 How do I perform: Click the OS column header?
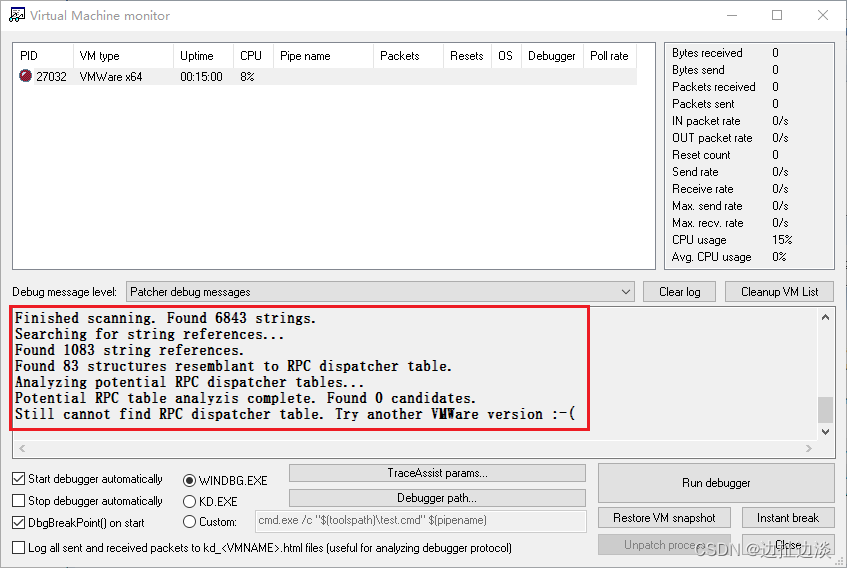pos(506,56)
